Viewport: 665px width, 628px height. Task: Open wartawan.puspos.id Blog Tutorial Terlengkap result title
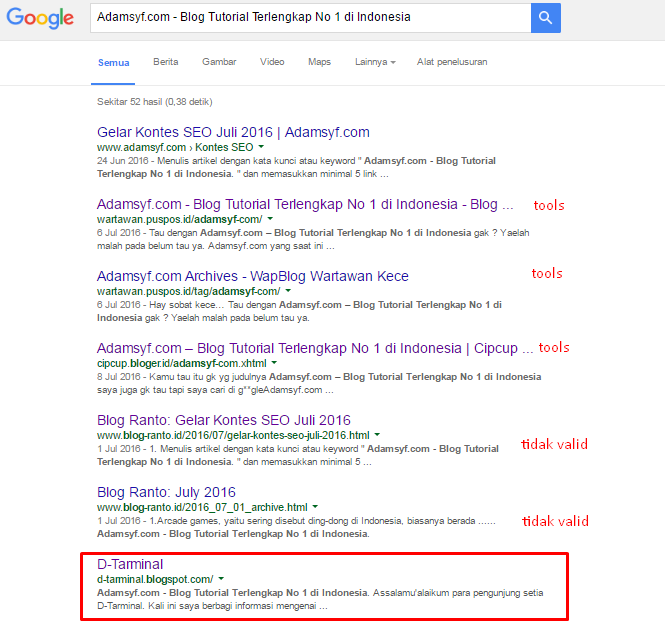pyautogui.click(x=305, y=204)
